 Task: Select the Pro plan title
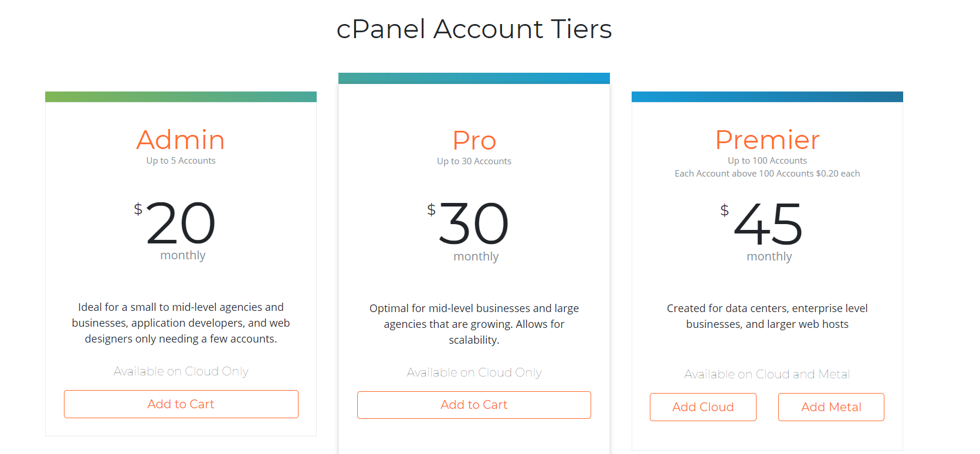point(474,140)
